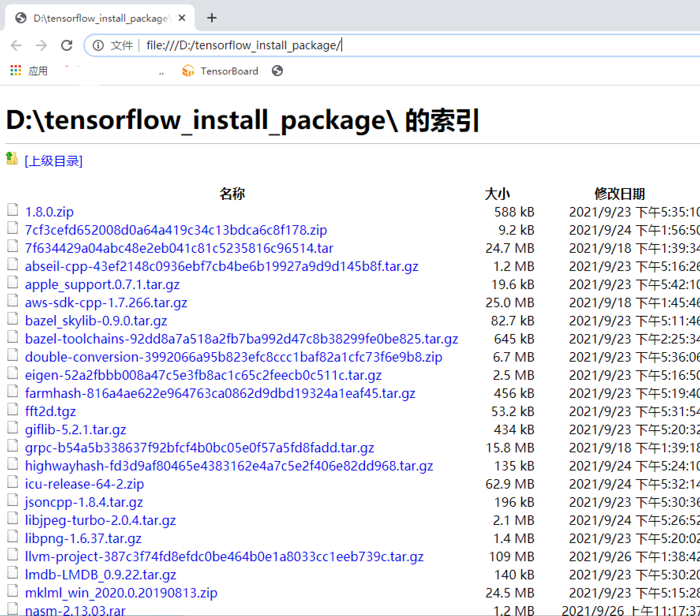Reload the current page
700x616 pixels.
67,45
